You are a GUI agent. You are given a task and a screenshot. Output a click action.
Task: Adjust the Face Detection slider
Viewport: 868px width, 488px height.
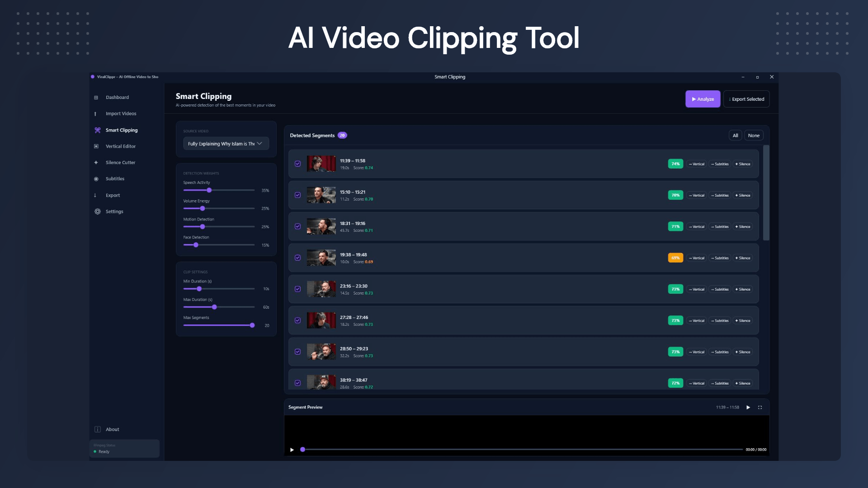219,245
